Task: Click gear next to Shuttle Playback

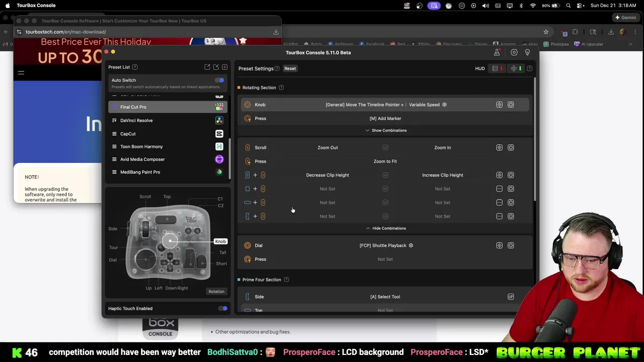Action: (x=411, y=245)
